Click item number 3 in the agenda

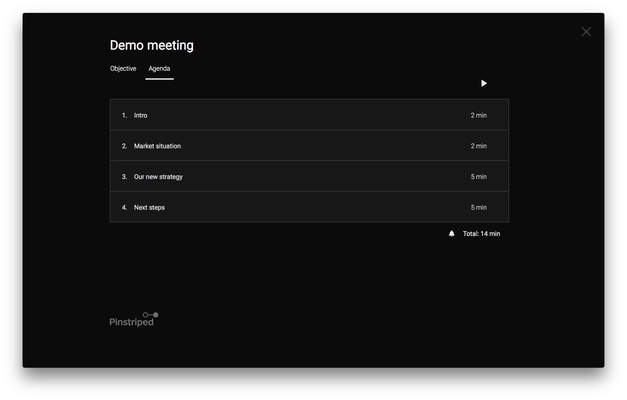click(124, 177)
